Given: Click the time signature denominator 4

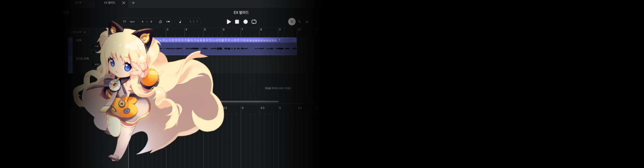Looking at the screenshot, I should pyautogui.click(x=151, y=22).
